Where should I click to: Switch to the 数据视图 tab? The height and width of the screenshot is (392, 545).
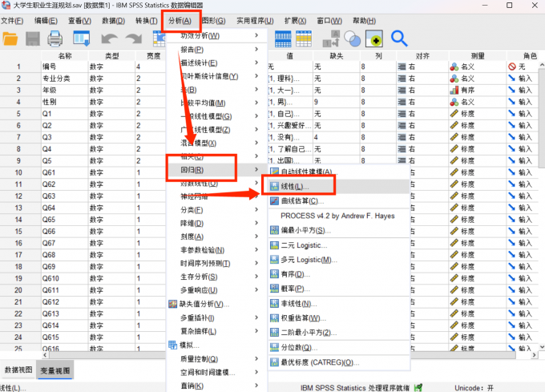(18, 370)
